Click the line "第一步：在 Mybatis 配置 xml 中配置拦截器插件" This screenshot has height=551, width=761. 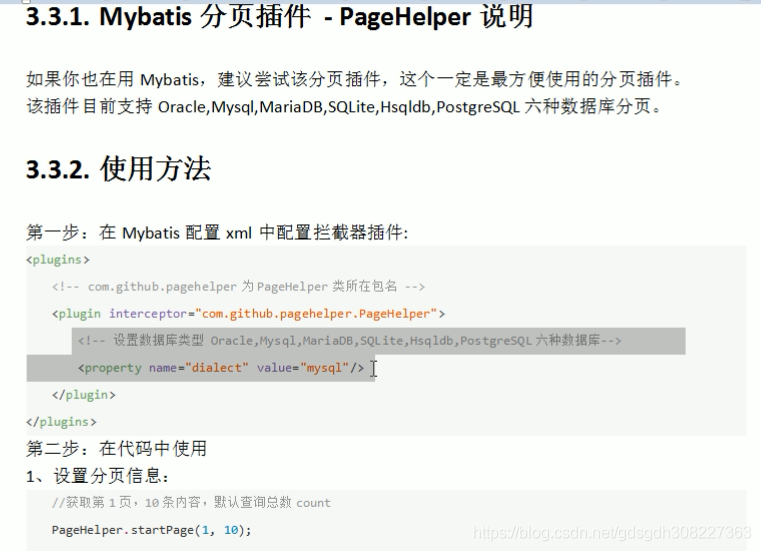(217, 233)
